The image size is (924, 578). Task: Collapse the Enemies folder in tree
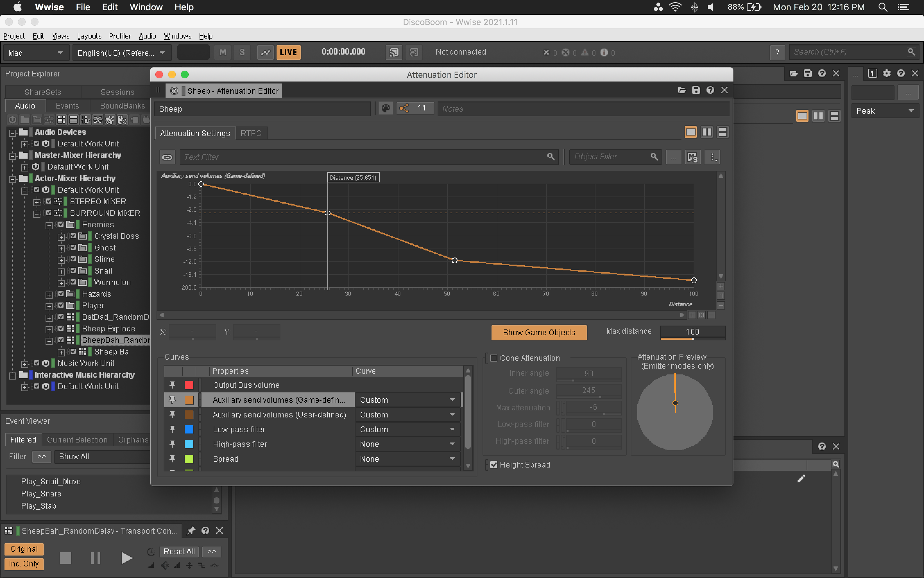[49, 225]
